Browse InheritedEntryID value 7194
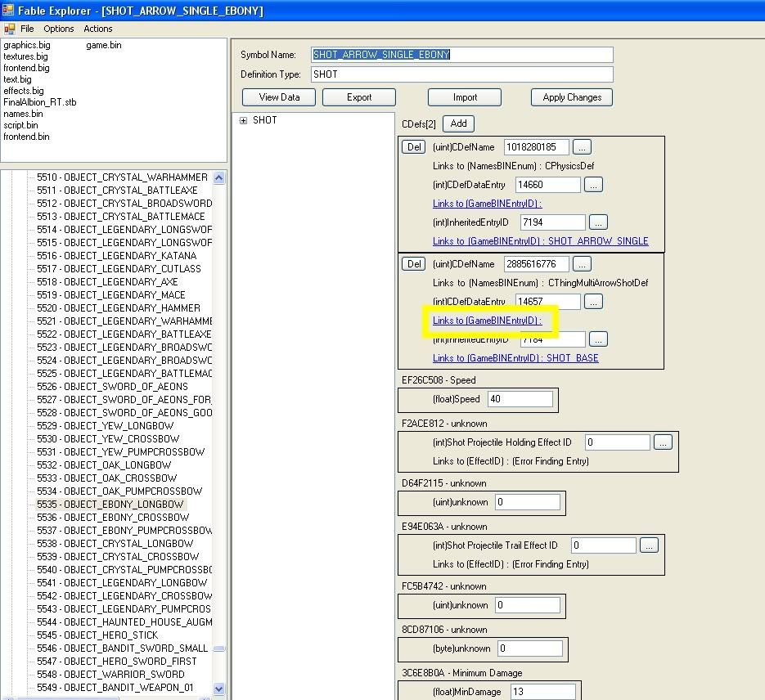The height and width of the screenshot is (700, 765). coord(599,222)
